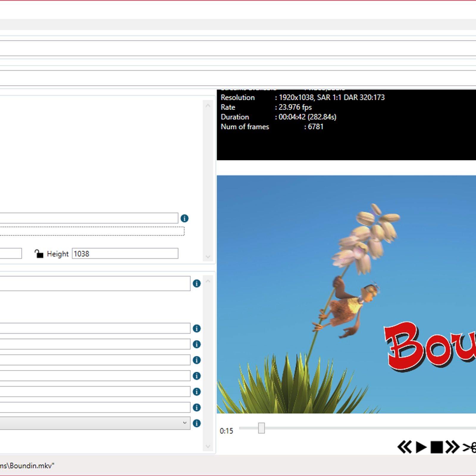Click the Rate 23.976 fps line
Image resolution: width=476 pixels, height=476 pixels.
click(x=266, y=107)
